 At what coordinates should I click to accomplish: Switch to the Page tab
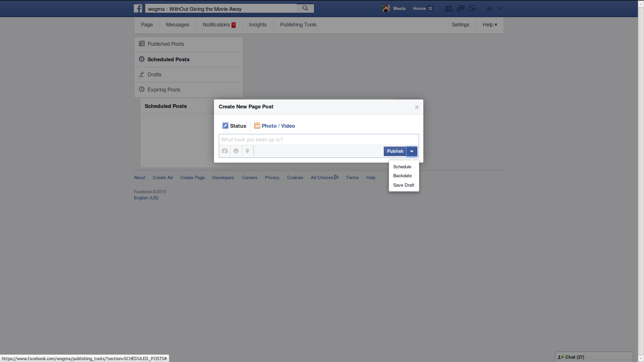point(147,25)
